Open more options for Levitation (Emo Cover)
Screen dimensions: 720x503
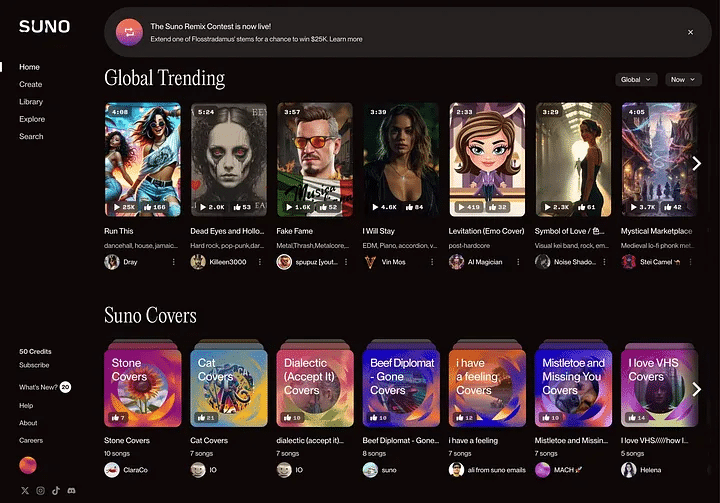point(518,262)
